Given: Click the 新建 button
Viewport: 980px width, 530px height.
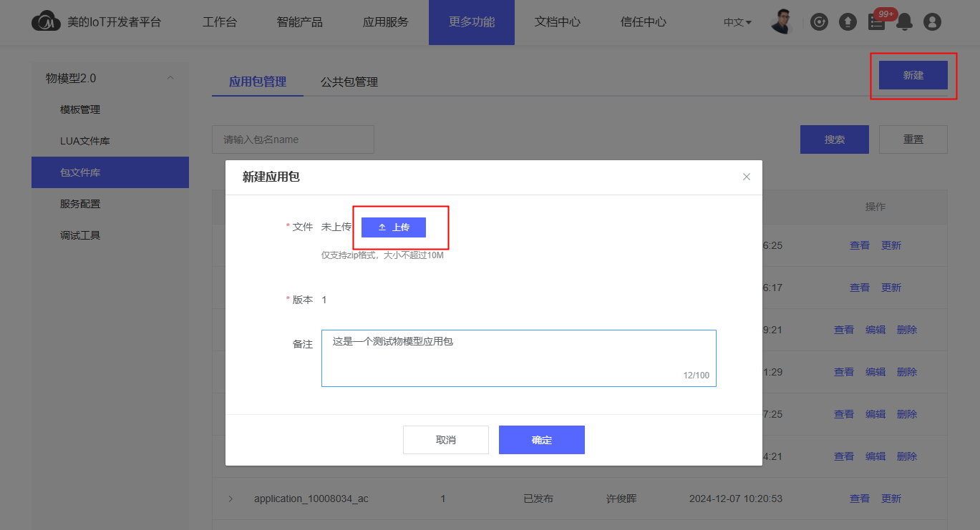Looking at the screenshot, I should coord(913,75).
